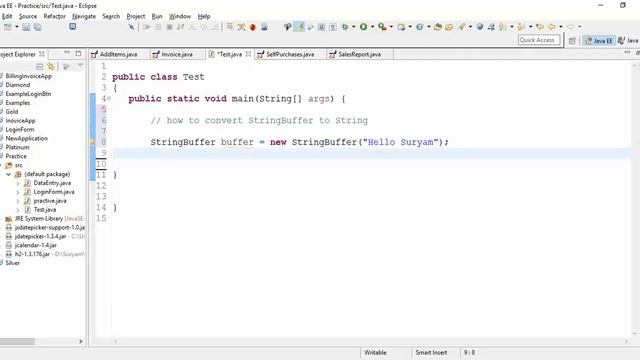
Task: Switch to the Java EE perspective
Action: [x=599, y=40]
